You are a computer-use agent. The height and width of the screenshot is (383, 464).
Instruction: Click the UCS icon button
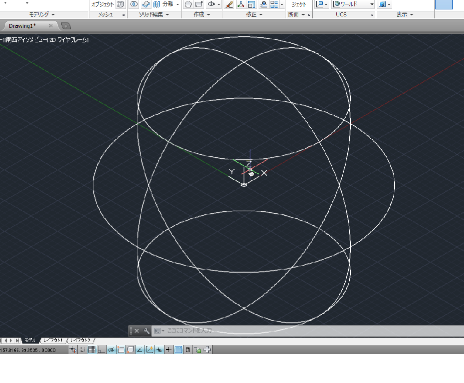(x=319, y=4)
